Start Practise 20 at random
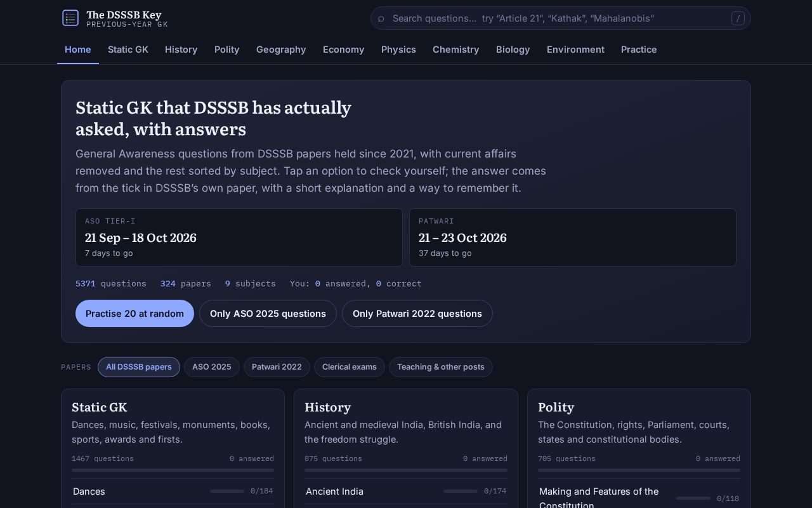 coord(134,314)
